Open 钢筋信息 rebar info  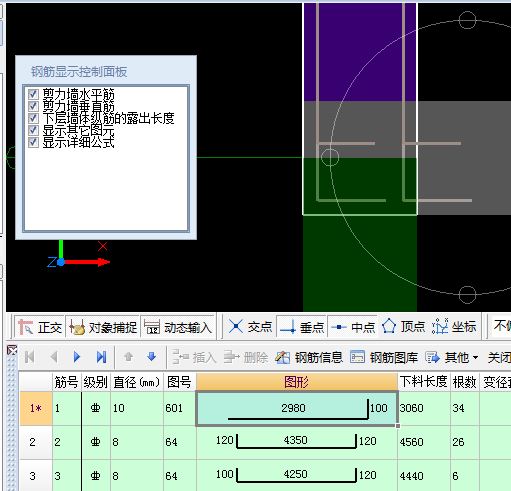pos(309,358)
